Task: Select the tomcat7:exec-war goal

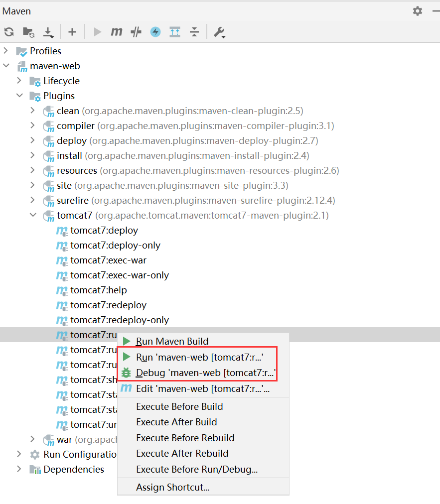Action: 109,260
